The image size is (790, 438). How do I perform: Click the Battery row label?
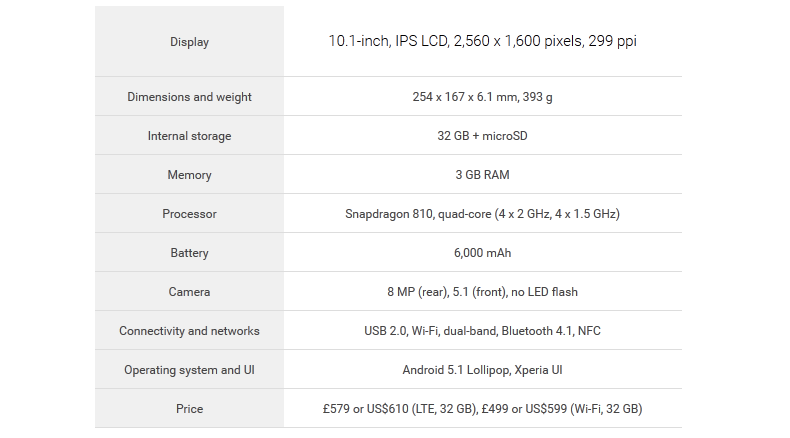pyautogui.click(x=189, y=253)
